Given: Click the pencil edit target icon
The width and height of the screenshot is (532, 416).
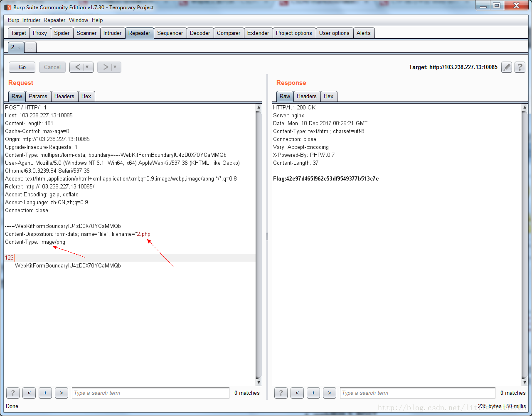Looking at the screenshot, I should click(x=507, y=67).
